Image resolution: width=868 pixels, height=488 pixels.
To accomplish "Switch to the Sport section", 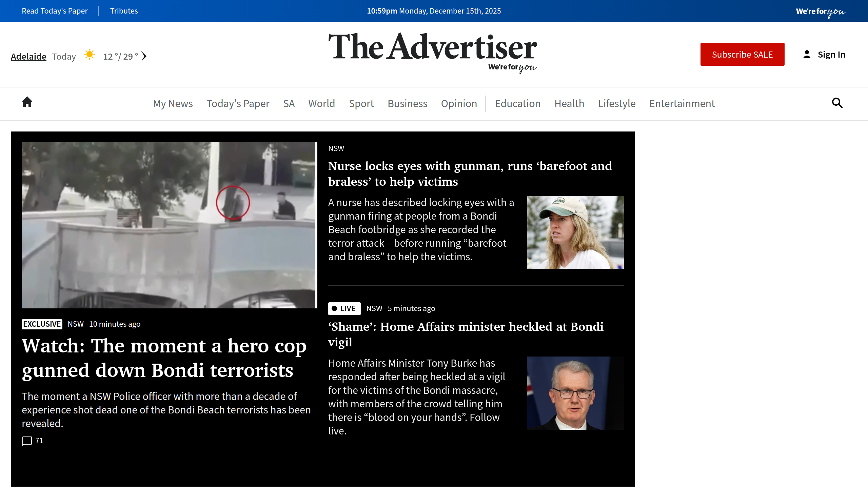I will tap(361, 103).
